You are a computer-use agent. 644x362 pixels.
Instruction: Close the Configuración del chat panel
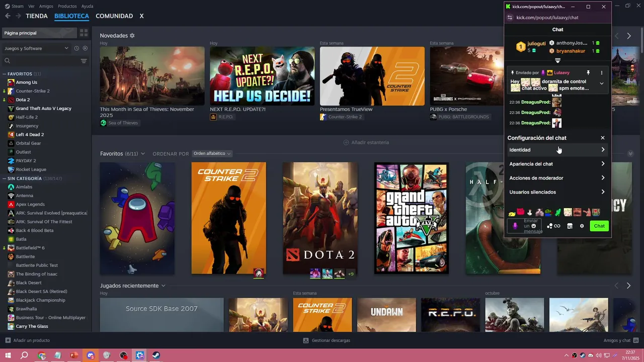(603, 138)
